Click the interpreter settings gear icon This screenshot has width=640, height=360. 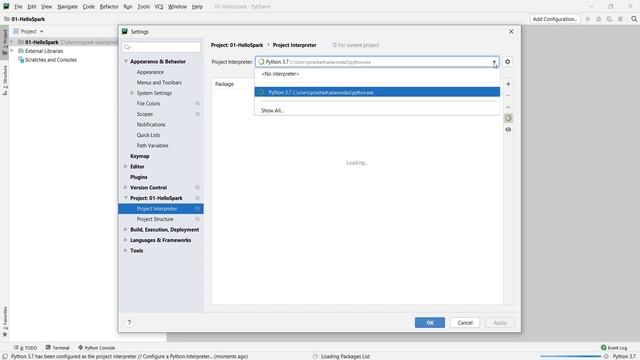507,62
